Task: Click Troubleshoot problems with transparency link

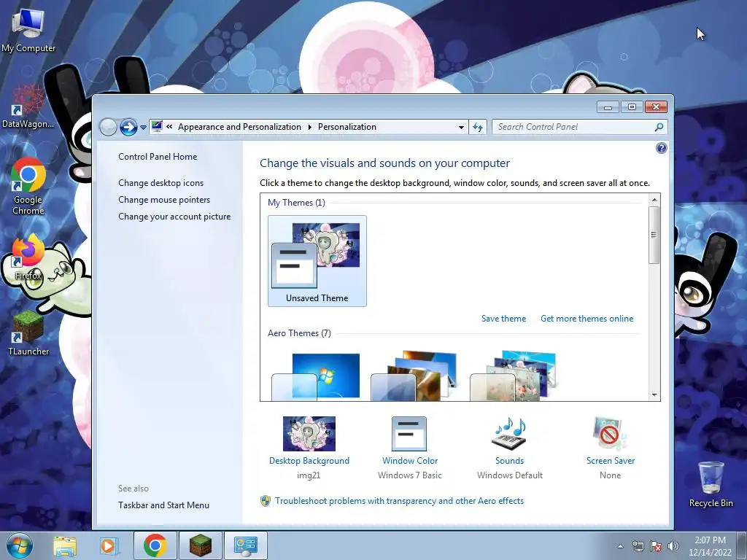Action: click(x=399, y=501)
